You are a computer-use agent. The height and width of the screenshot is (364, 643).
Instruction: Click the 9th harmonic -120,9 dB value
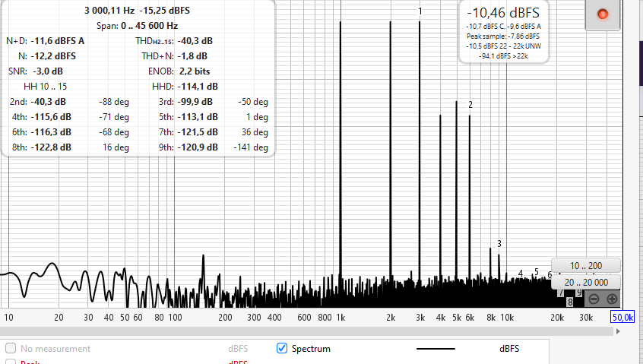coord(198,147)
